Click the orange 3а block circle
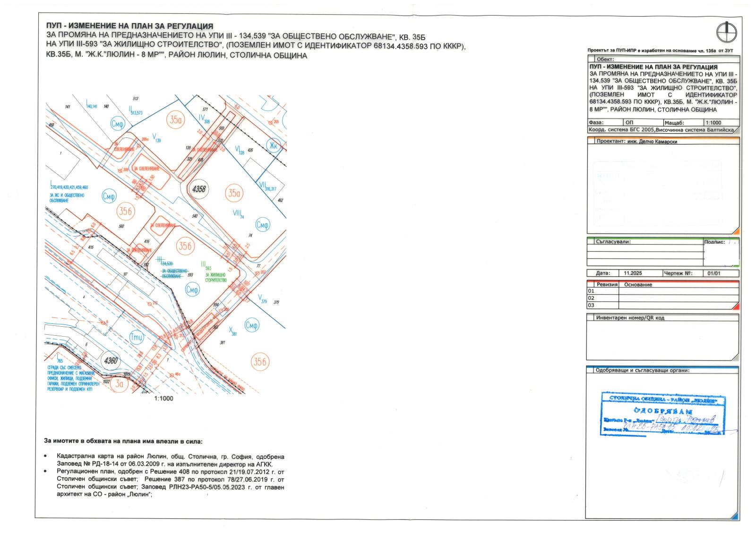The image size is (756, 534). click(119, 384)
